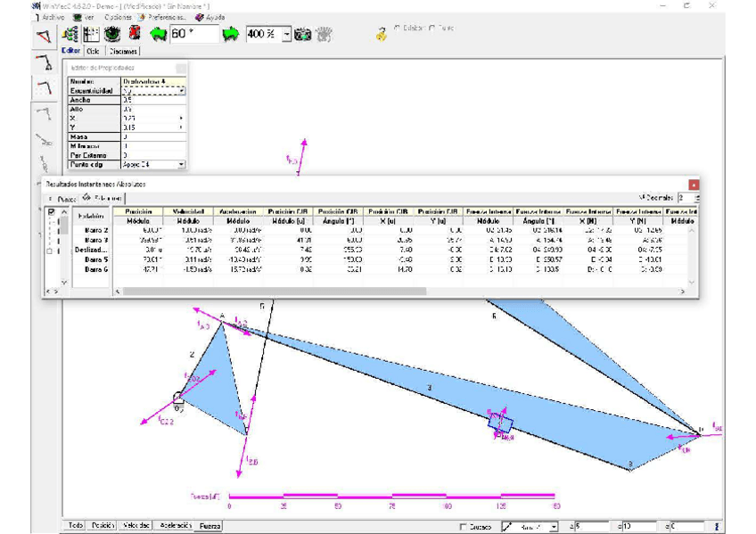Toggle the top checkbox in results panel
756x534 pixels.
[50, 213]
